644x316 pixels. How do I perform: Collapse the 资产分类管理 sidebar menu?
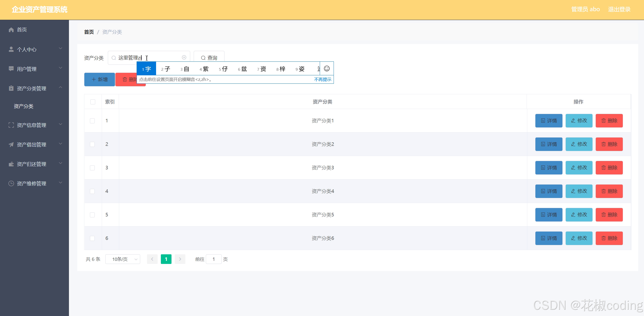pos(35,88)
